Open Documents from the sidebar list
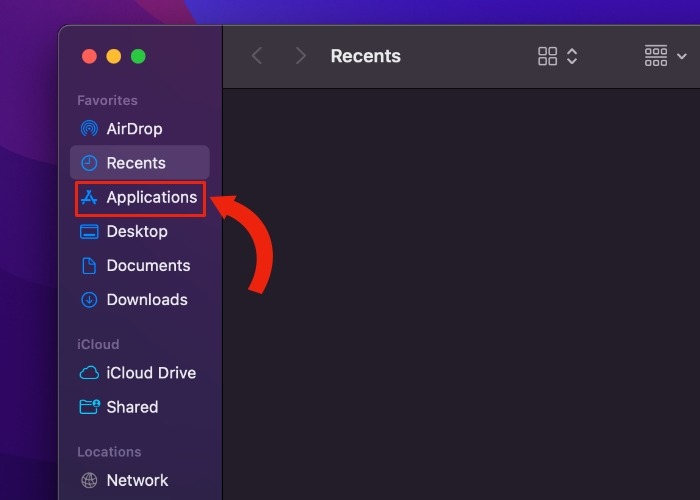This screenshot has width=700, height=500. (148, 266)
